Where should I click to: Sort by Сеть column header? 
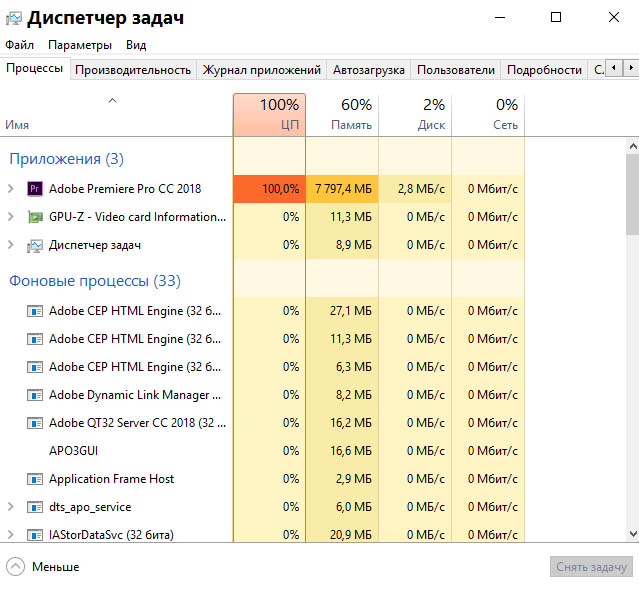coord(488,115)
